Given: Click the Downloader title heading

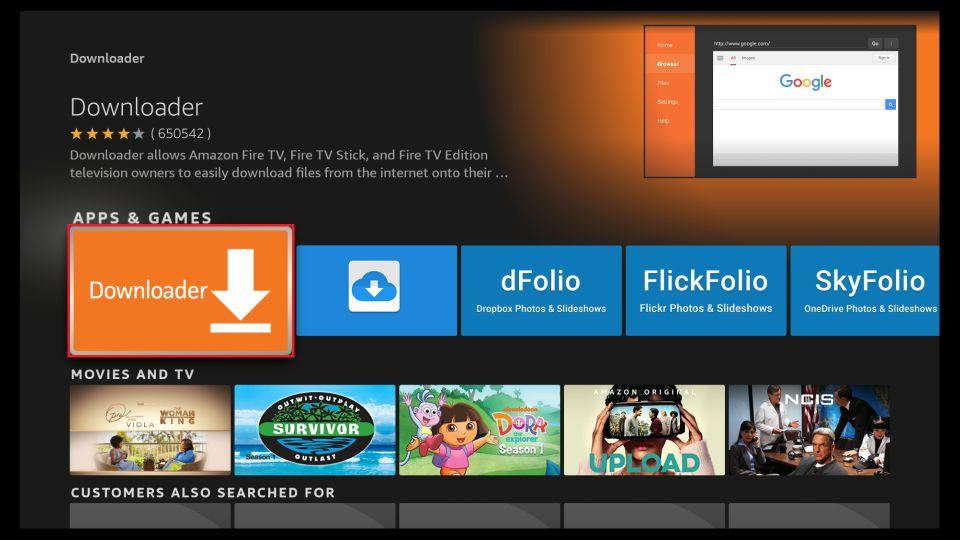Looking at the screenshot, I should point(137,107).
